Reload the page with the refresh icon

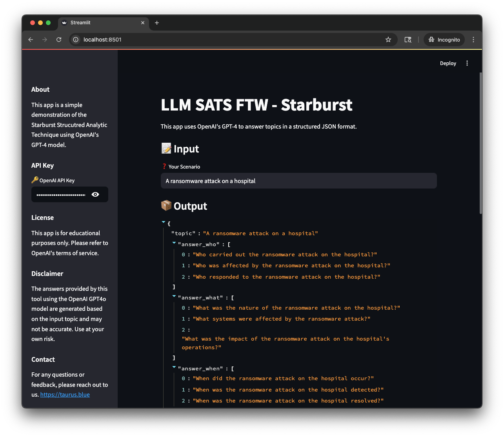(x=59, y=40)
